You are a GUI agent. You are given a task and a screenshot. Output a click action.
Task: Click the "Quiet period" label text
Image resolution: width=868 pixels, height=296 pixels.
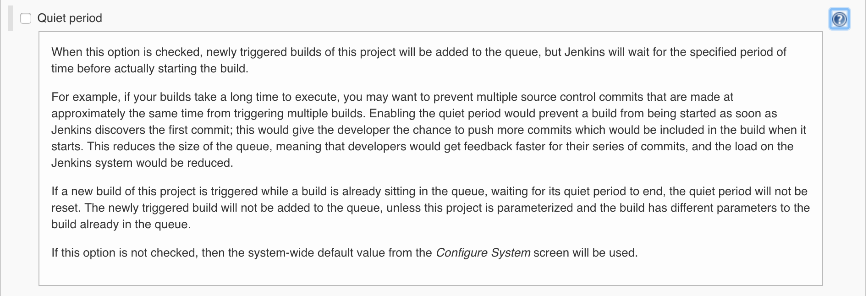[70, 18]
